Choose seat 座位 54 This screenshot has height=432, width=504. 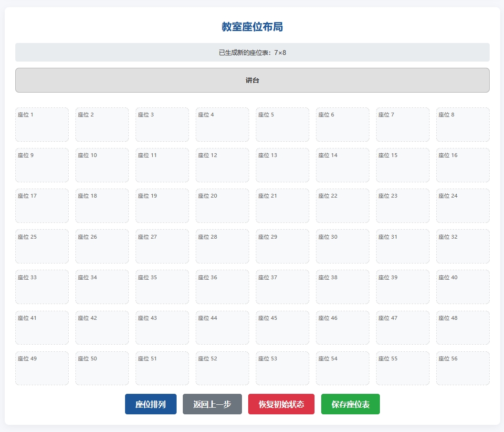(x=343, y=369)
